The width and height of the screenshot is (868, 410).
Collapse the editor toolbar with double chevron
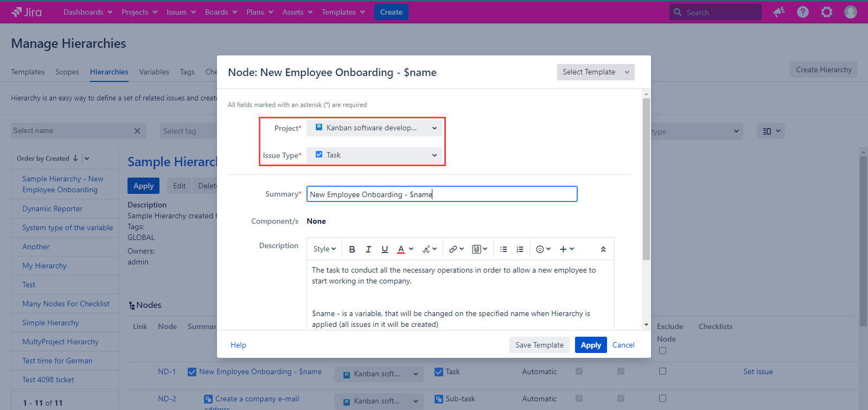pos(603,249)
